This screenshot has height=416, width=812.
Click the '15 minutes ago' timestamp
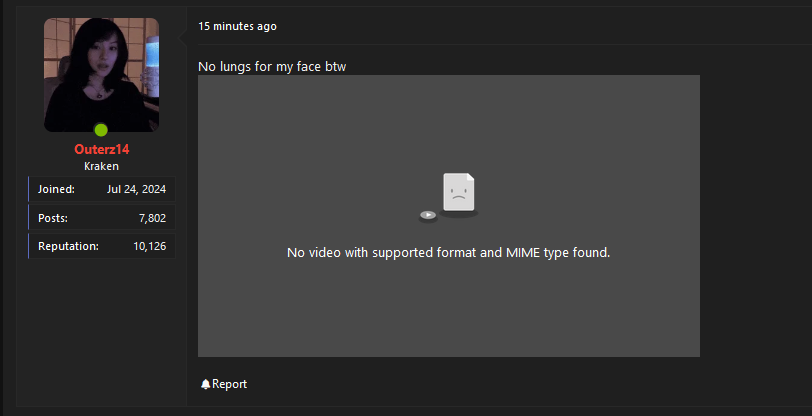click(x=237, y=26)
